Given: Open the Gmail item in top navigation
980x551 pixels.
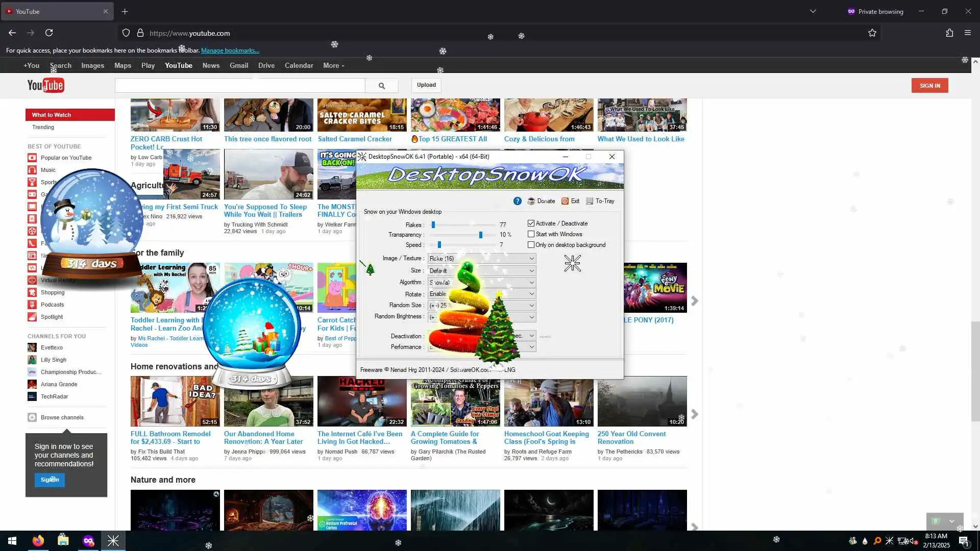Looking at the screenshot, I should click(238, 65).
